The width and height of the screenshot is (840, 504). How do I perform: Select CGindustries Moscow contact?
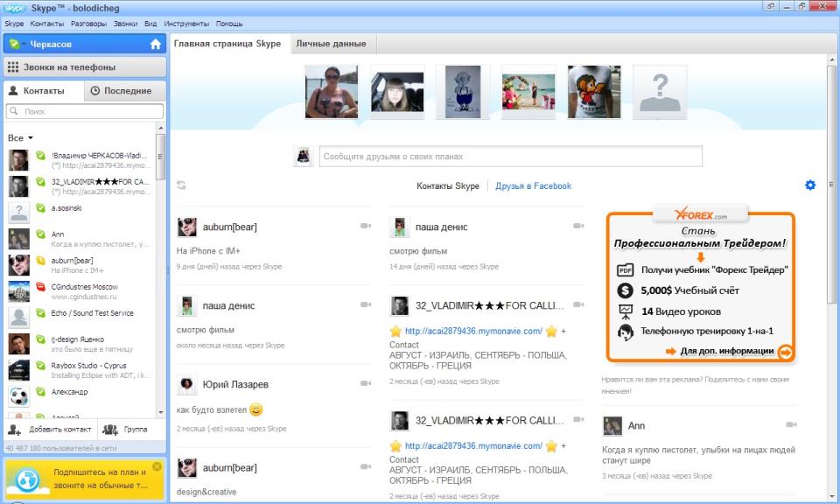80,291
